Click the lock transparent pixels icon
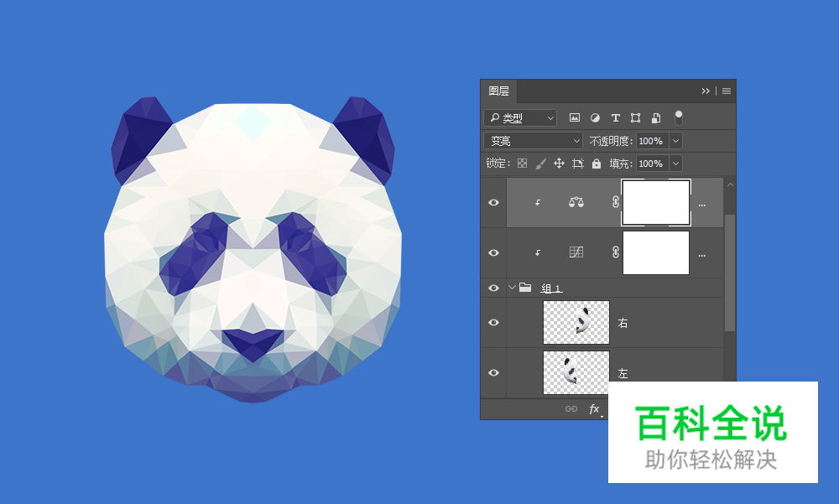The height and width of the screenshot is (504, 839). pyautogui.click(x=522, y=164)
